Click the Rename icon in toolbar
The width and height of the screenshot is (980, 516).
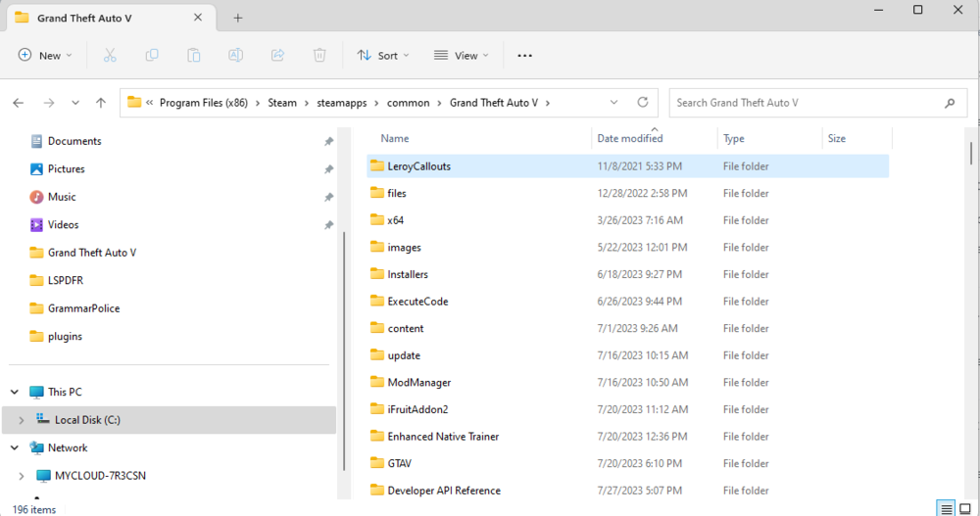[x=235, y=56]
